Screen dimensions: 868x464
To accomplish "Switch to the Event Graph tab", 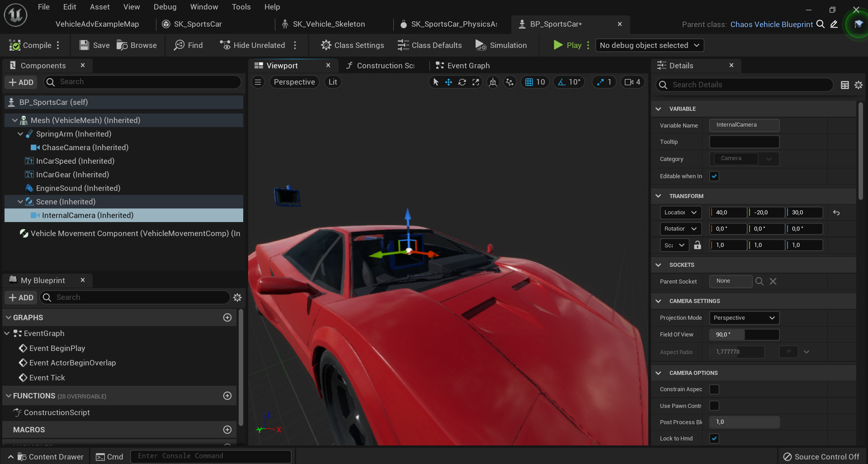I will point(468,65).
